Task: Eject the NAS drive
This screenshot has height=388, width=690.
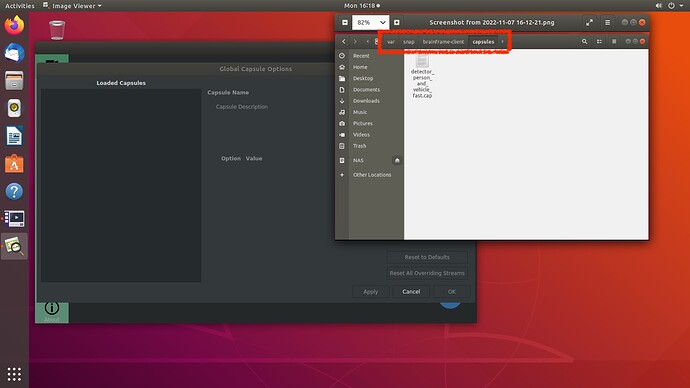Action: click(397, 160)
